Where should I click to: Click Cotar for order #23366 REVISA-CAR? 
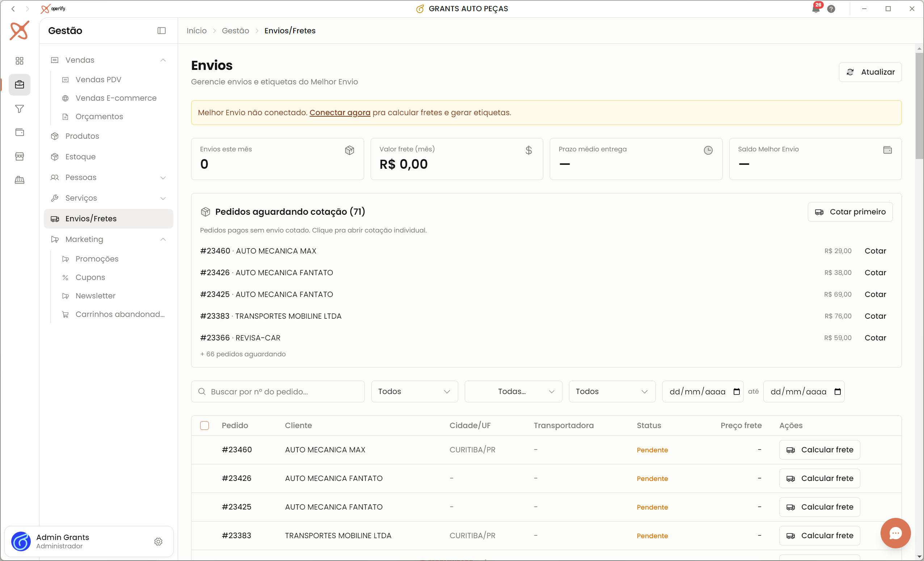click(875, 338)
